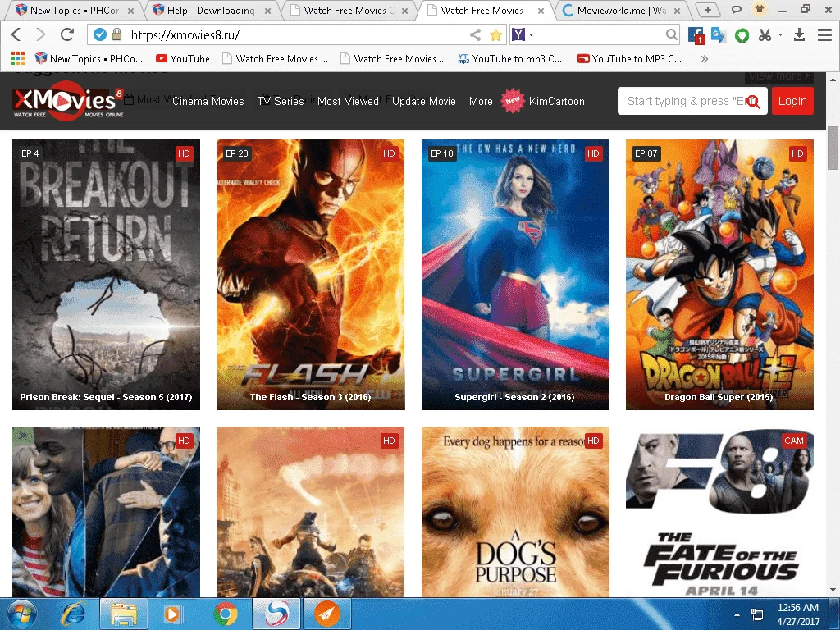Open Chrome from the taskbar
The width and height of the screenshot is (840, 630).
(226, 614)
